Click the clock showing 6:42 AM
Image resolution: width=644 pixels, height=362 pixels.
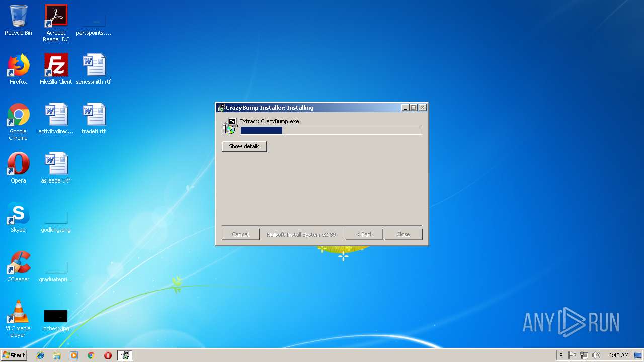[618, 355]
